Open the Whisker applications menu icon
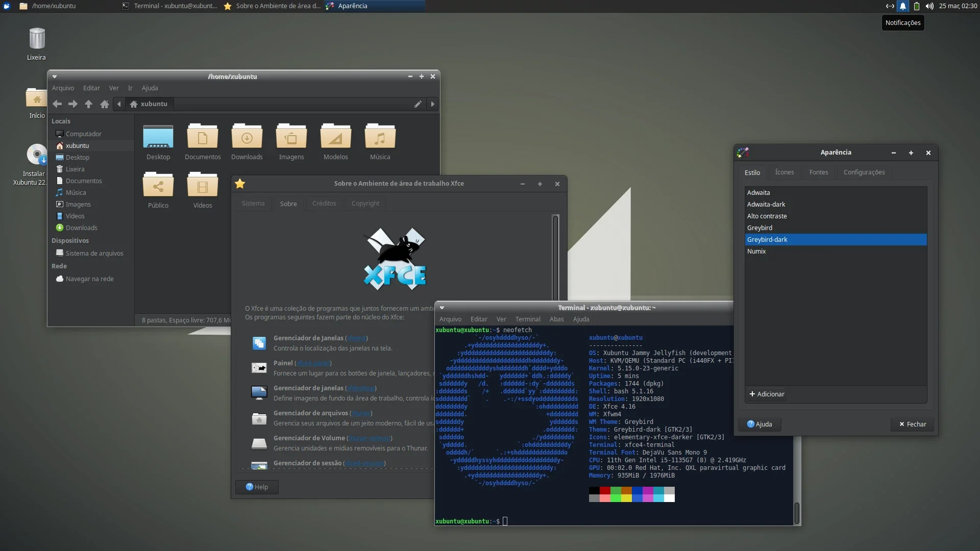The width and height of the screenshot is (980, 551). 7,6
